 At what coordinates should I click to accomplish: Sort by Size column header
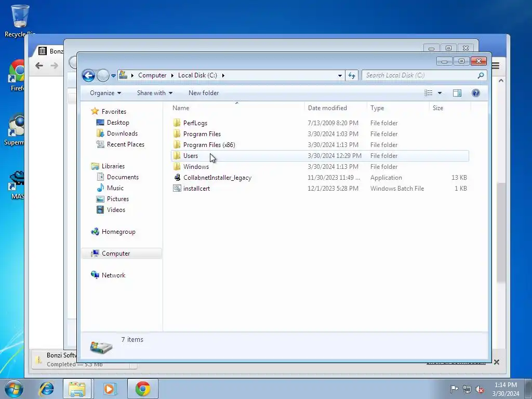click(x=450, y=108)
